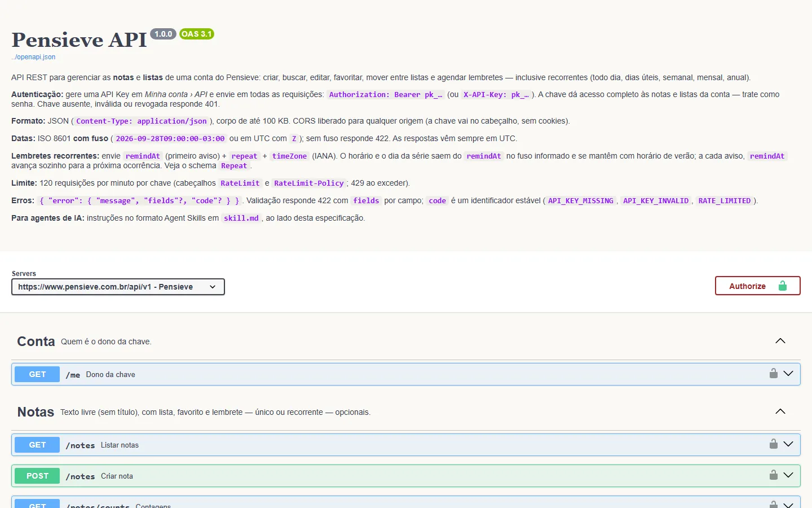
Task: Click the Servers label
Action: [x=24, y=273]
